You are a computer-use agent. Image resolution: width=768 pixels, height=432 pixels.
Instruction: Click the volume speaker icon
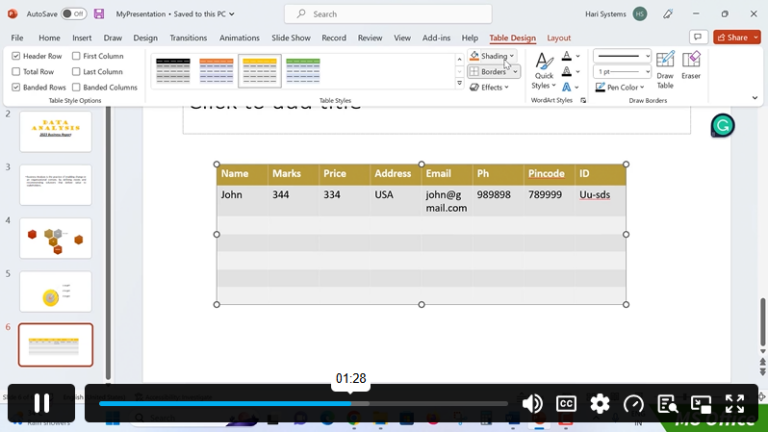tap(532, 404)
